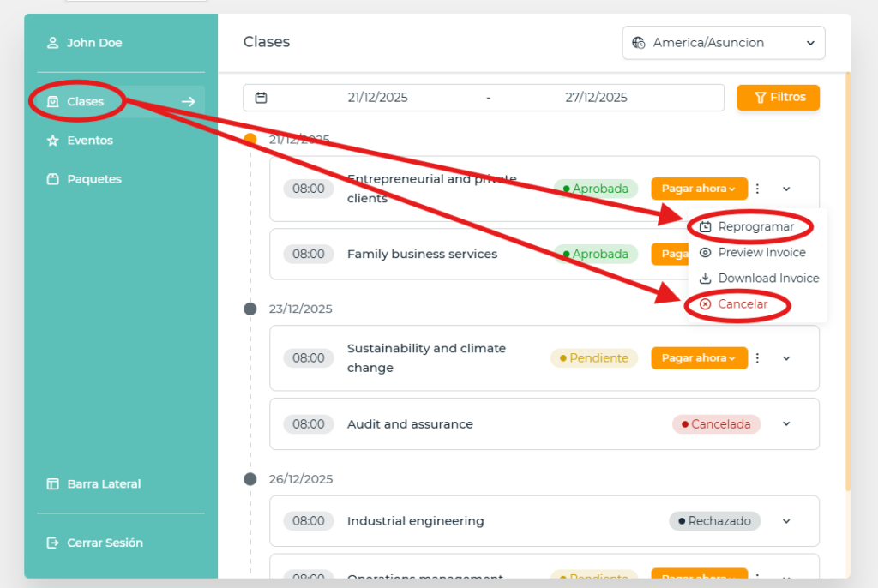The width and height of the screenshot is (878, 588).
Task: Click the John Doe user profile icon
Action: (52, 43)
